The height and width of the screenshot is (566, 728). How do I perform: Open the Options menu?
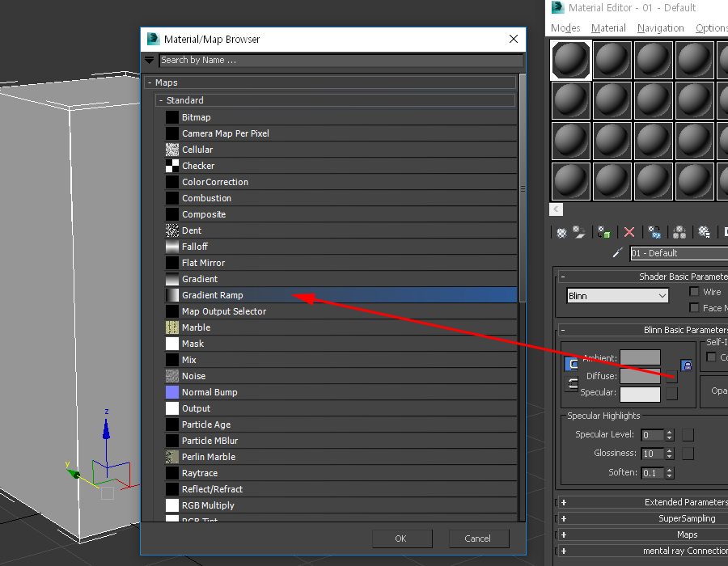click(x=712, y=27)
